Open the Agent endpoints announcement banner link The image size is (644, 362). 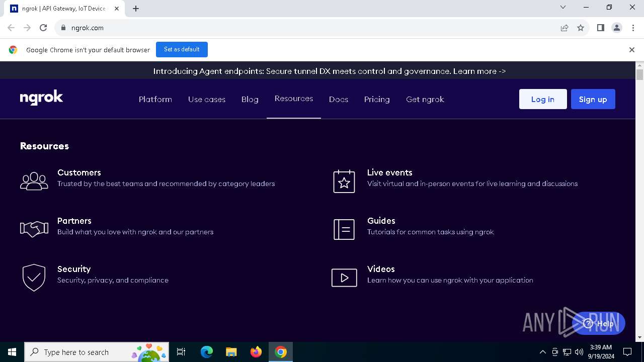click(330, 71)
